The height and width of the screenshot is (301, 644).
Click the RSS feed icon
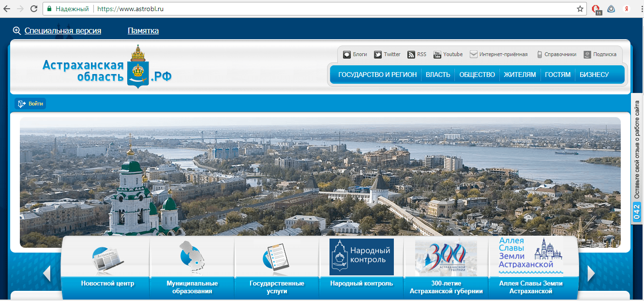[411, 55]
